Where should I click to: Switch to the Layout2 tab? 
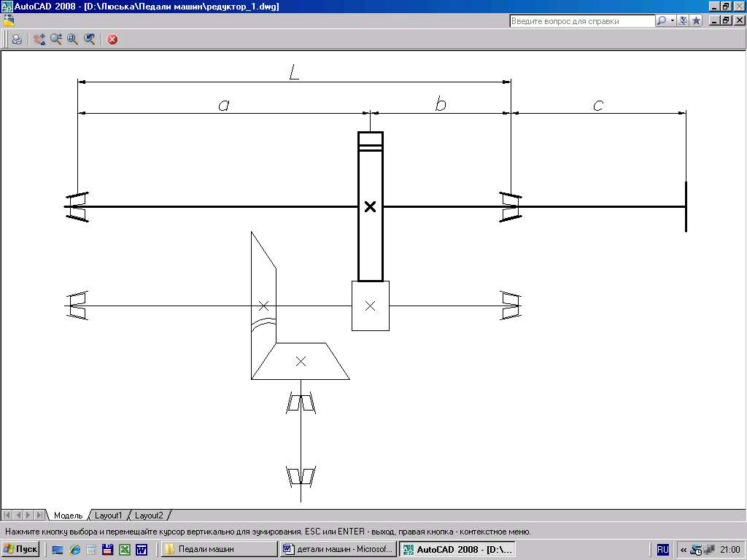click(x=149, y=516)
